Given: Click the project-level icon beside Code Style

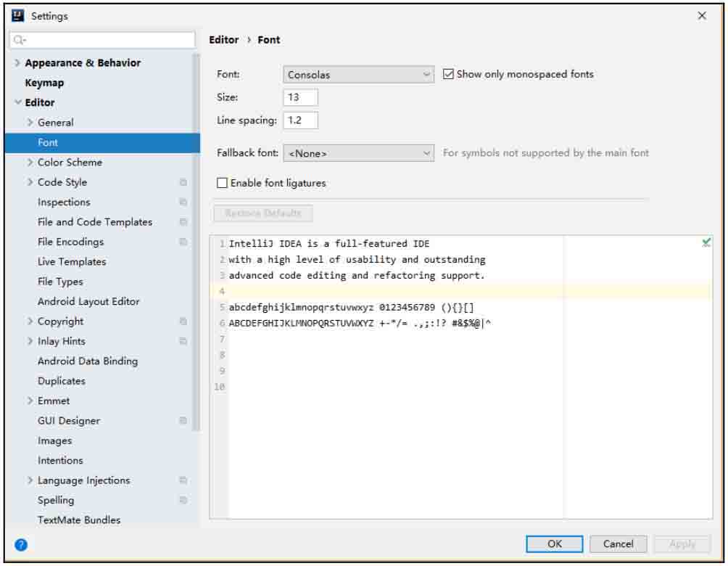Looking at the screenshot, I should coord(183,182).
